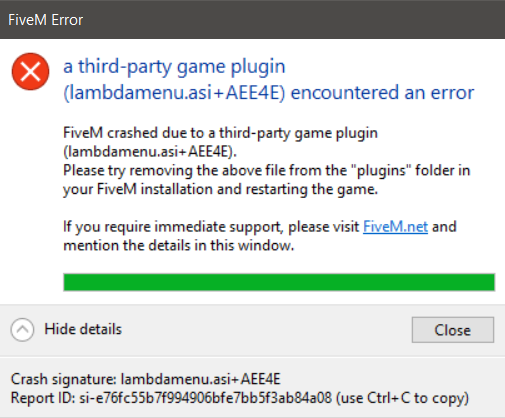Click the FiveM Error title bar
The height and width of the screenshot is (418, 505).
(252, 20)
